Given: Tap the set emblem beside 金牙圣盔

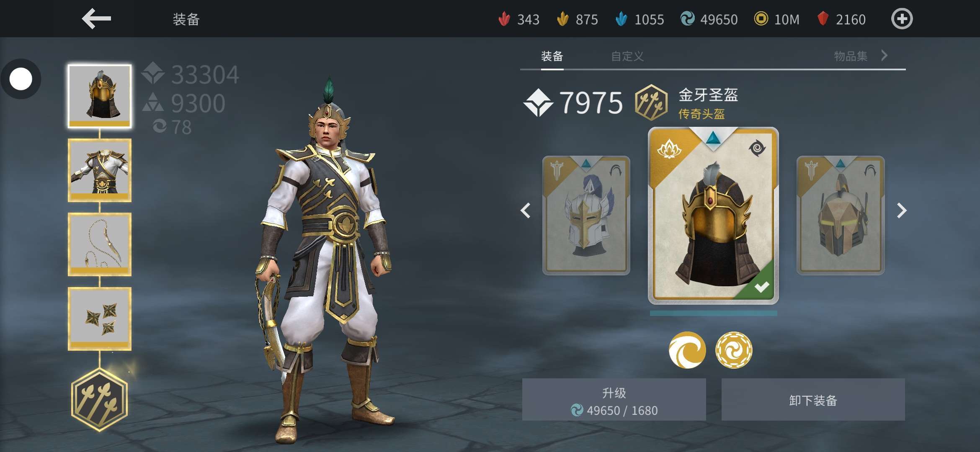Looking at the screenshot, I should (x=651, y=103).
